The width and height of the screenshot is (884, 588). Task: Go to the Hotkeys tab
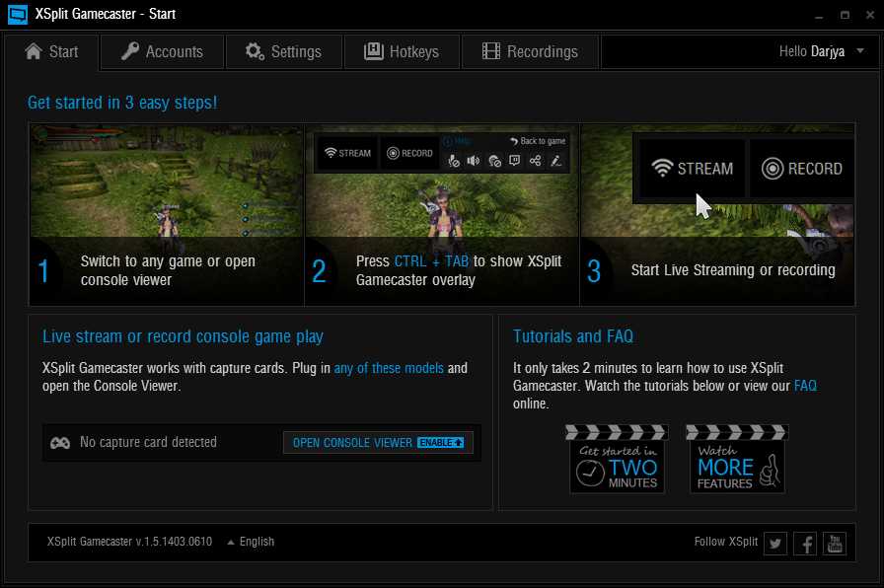pyautogui.click(x=402, y=52)
